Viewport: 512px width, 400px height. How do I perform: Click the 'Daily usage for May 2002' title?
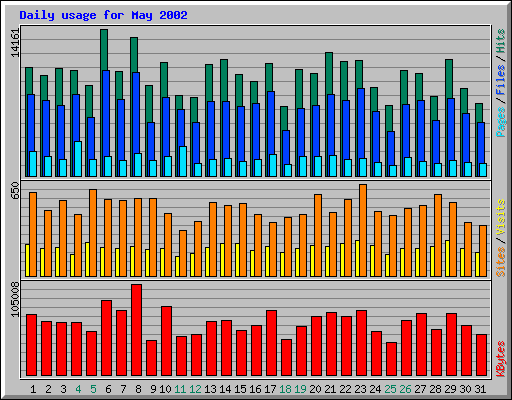(103, 15)
